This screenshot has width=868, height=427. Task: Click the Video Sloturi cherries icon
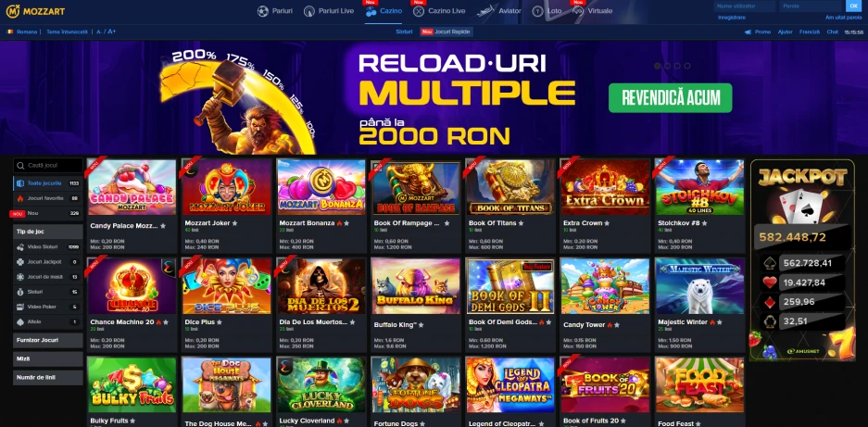[20, 246]
